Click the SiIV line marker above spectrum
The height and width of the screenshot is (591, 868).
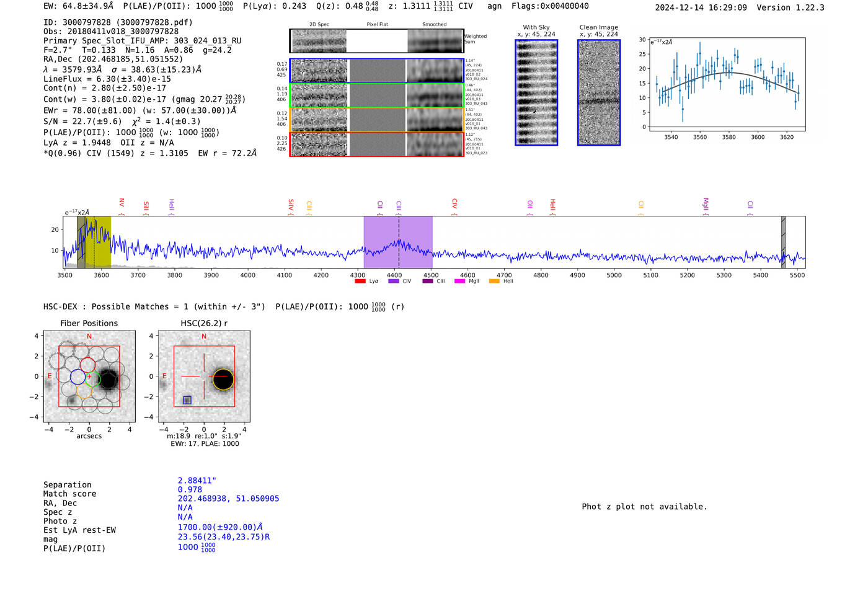click(291, 206)
